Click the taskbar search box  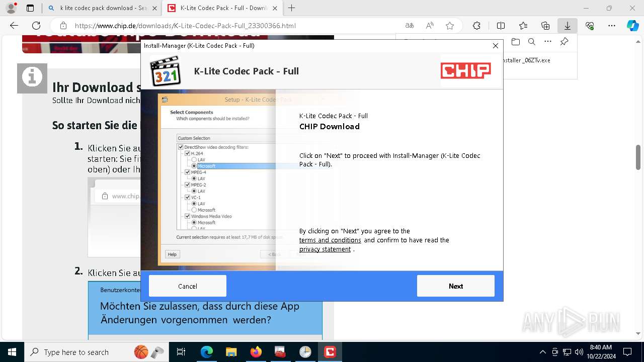[96, 352]
